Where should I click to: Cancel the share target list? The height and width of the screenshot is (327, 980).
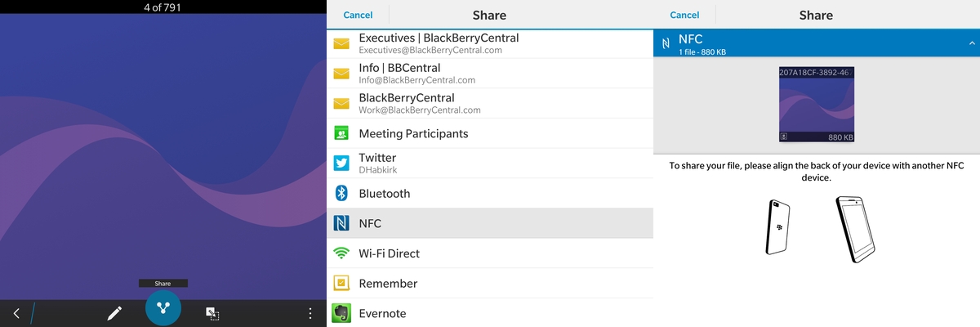[x=358, y=15]
